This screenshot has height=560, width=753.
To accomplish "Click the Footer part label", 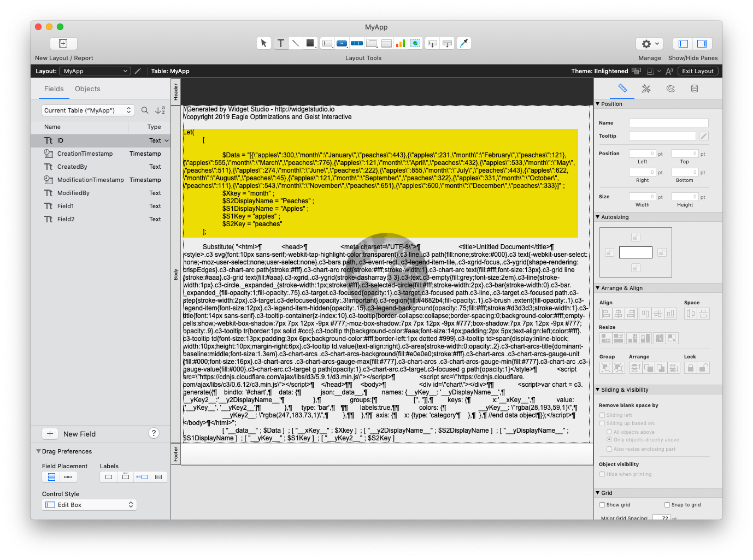I will tap(176, 454).
